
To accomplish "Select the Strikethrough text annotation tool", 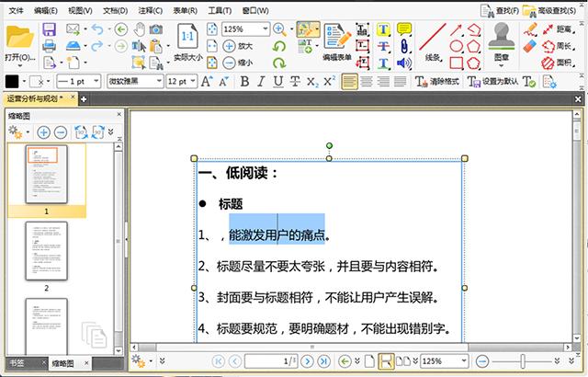I will coord(383,46).
